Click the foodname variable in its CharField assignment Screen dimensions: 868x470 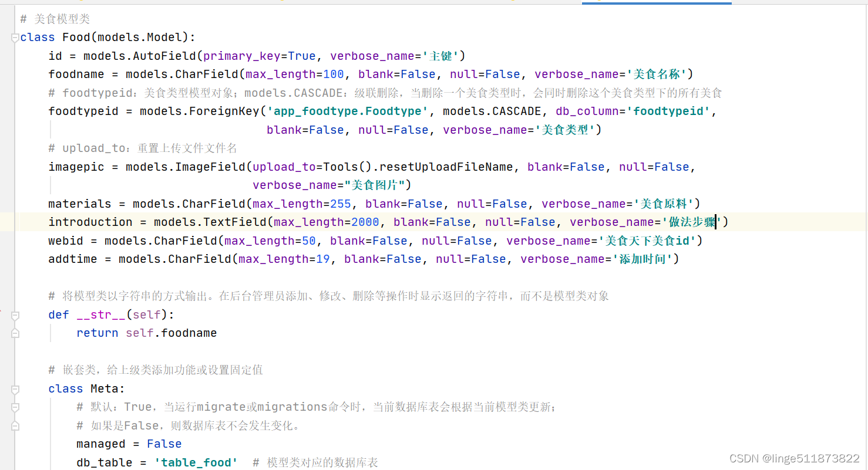coord(76,75)
